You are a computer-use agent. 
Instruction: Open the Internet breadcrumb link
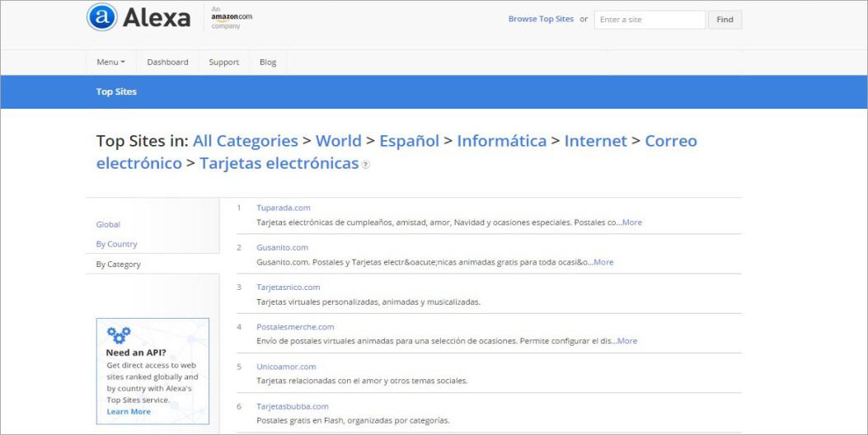tap(596, 141)
